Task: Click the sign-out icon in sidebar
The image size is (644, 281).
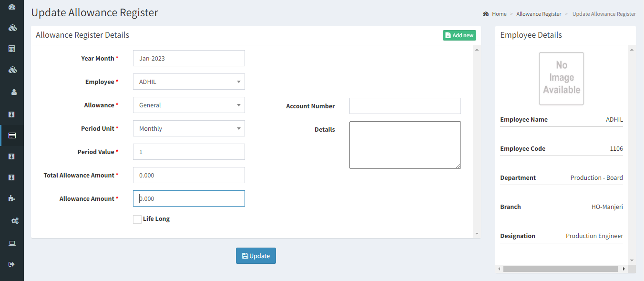Action: pos(12,264)
